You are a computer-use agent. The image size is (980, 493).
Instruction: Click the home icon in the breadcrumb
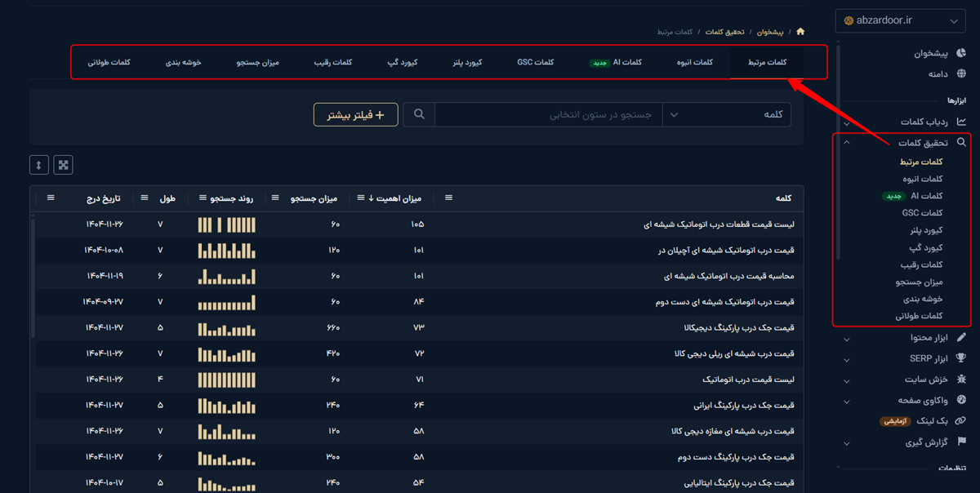[800, 29]
